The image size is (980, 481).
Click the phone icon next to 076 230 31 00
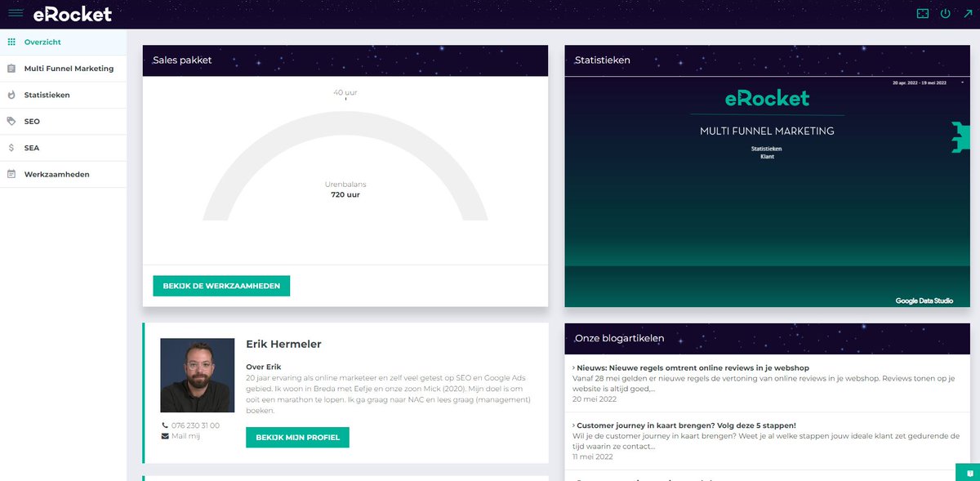(165, 425)
